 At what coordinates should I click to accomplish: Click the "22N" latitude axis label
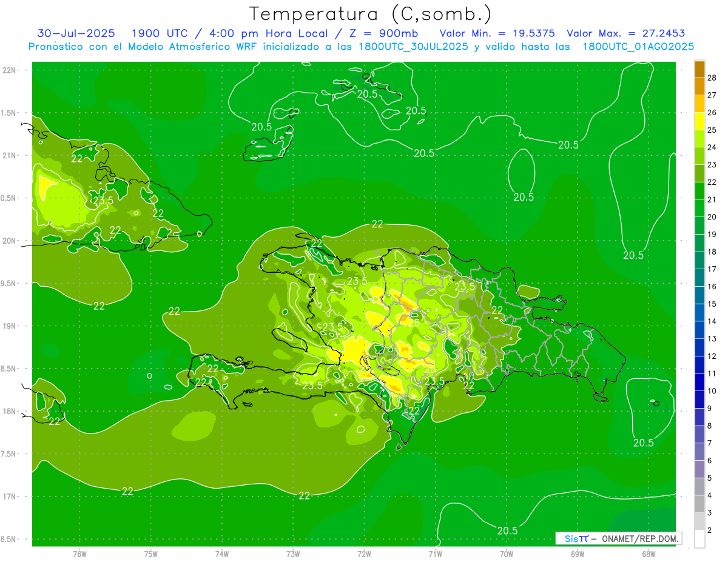click(x=10, y=70)
